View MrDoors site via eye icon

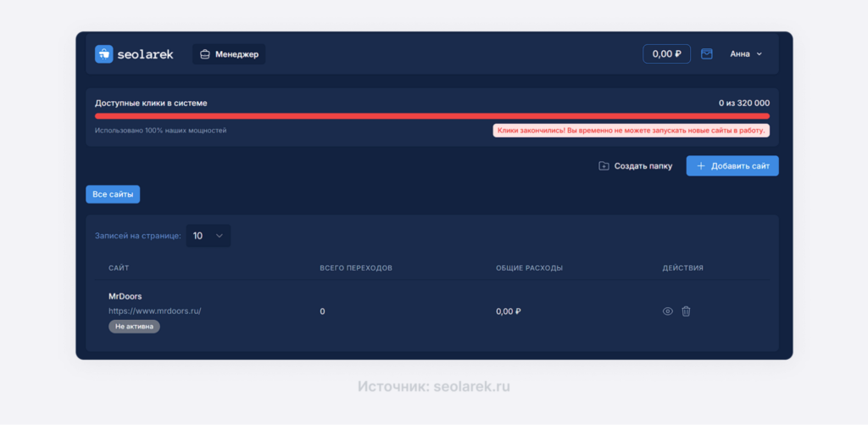point(668,311)
